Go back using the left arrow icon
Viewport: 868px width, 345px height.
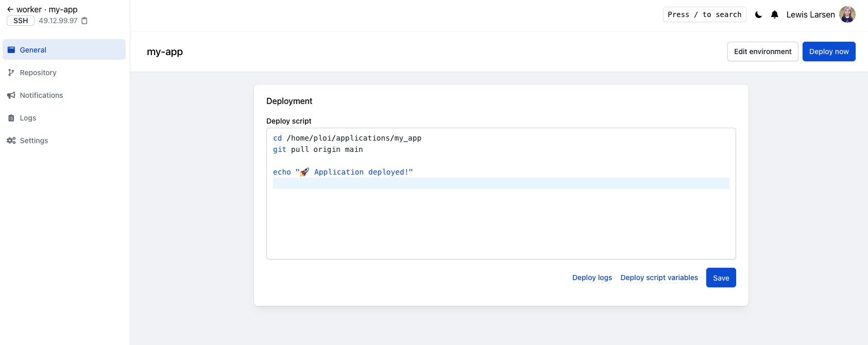(10, 9)
